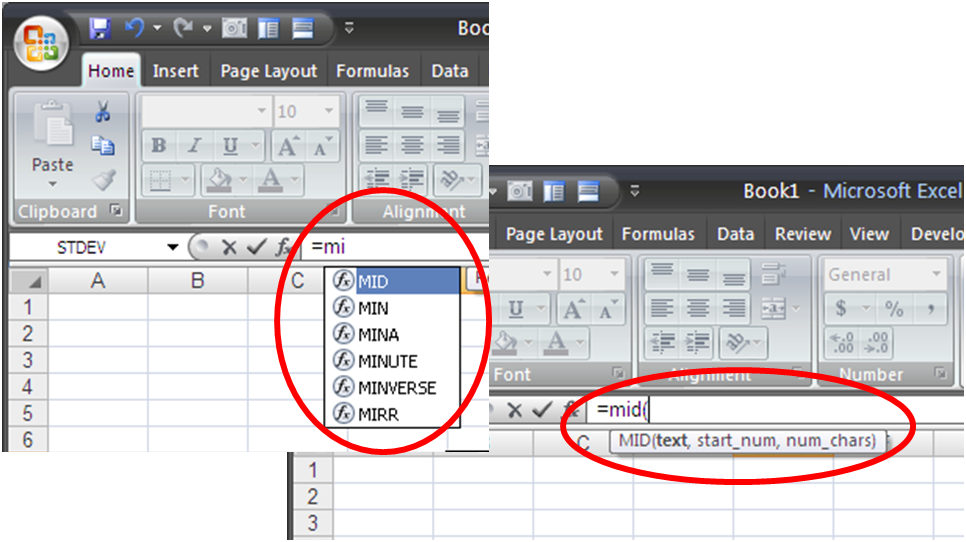Choose MINVERSE in function suggestions
The height and width of the screenshot is (542, 966).
click(392, 387)
